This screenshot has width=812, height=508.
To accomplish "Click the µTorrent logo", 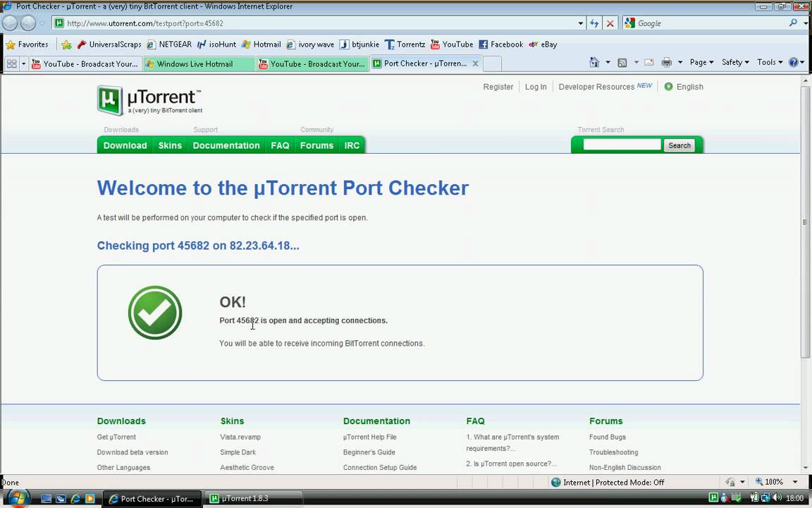I will coord(150,100).
